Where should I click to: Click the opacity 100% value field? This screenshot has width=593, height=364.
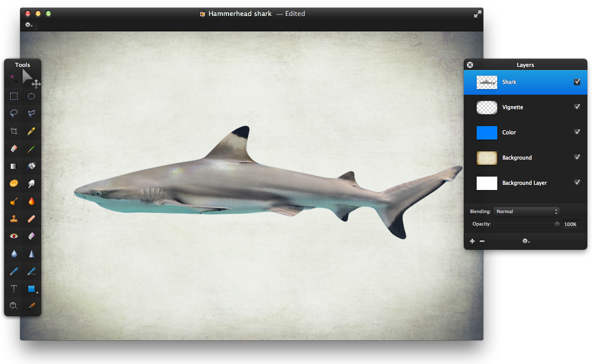pos(571,224)
